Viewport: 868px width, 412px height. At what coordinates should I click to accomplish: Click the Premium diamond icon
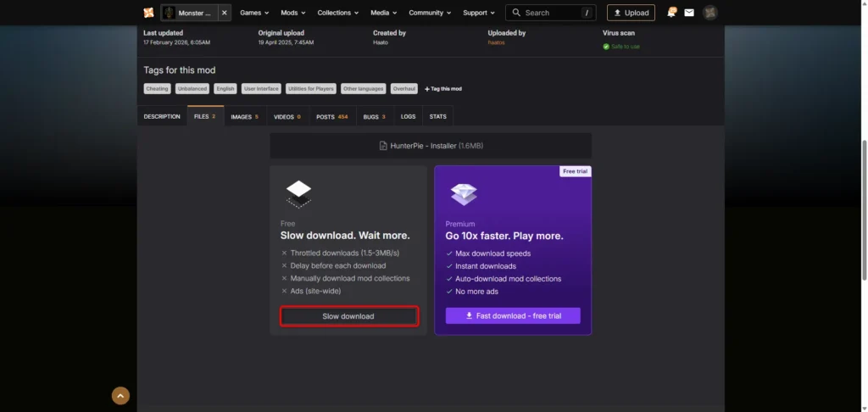pos(464,194)
